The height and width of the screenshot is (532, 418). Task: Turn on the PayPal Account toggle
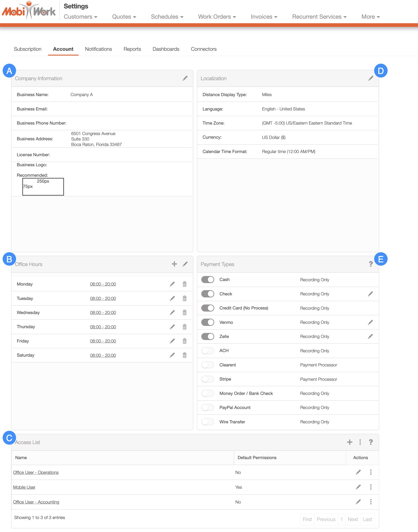[x=208, y=407]
